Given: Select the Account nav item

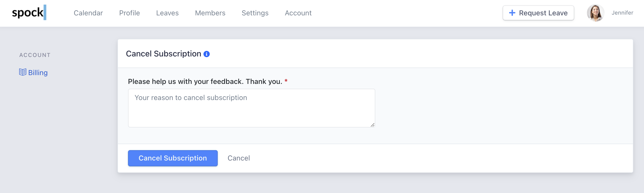Looking at the screenshot, I should [x=298, y=13].
